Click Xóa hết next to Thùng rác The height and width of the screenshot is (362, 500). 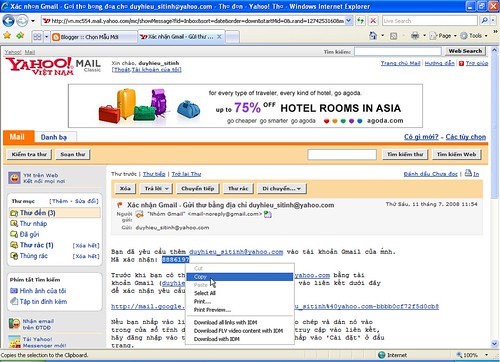point(86,256)
